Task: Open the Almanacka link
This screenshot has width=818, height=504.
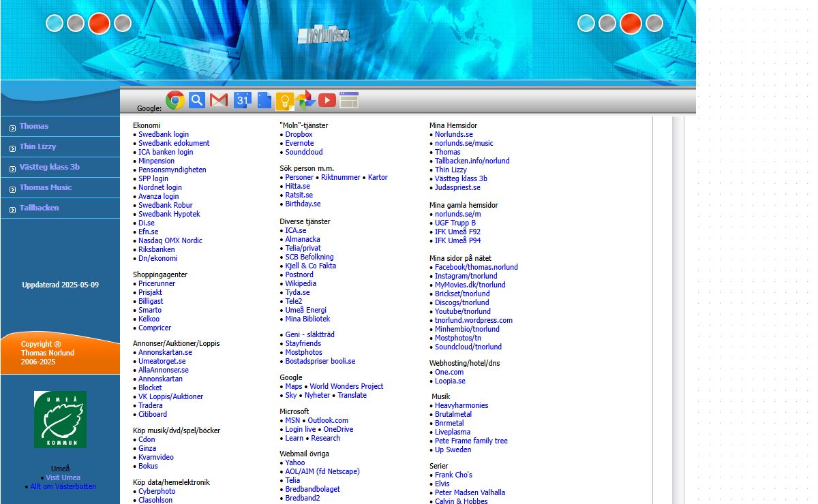Action: [x=303, y=240]
